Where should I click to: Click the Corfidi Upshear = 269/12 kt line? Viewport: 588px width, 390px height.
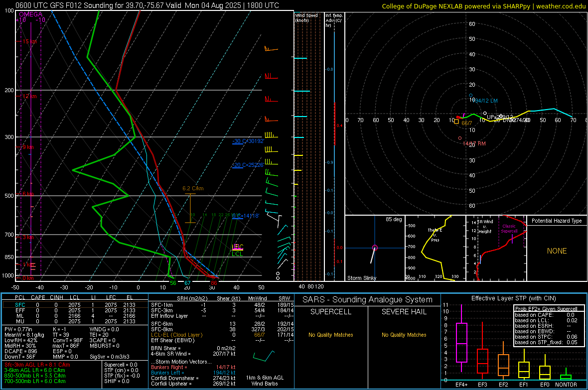(193, 384)
